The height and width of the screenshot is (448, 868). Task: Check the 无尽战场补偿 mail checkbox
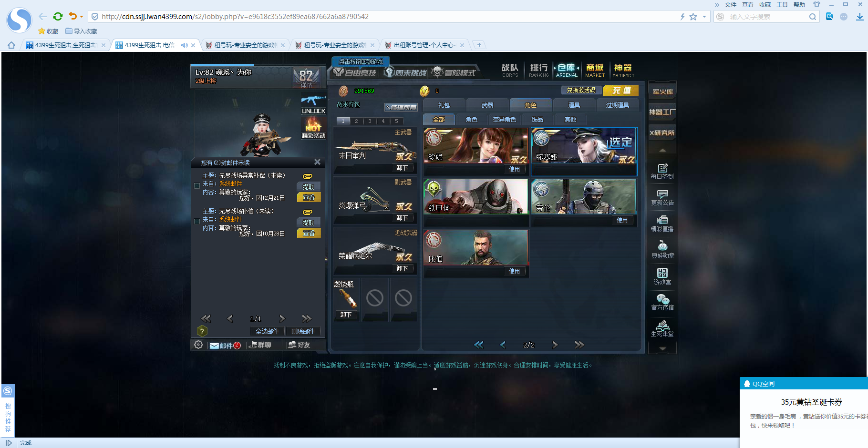tap(197, 222)
